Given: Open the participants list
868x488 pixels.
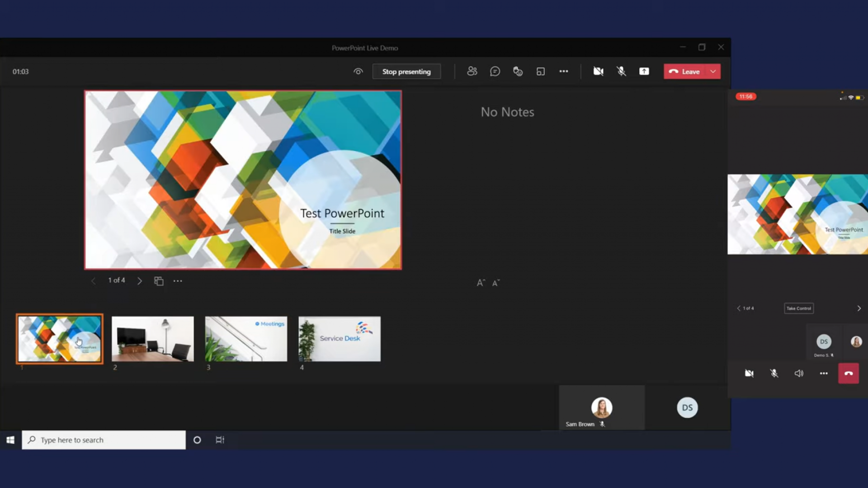Looking at the screenshot, I should click(x=472, y=71).
